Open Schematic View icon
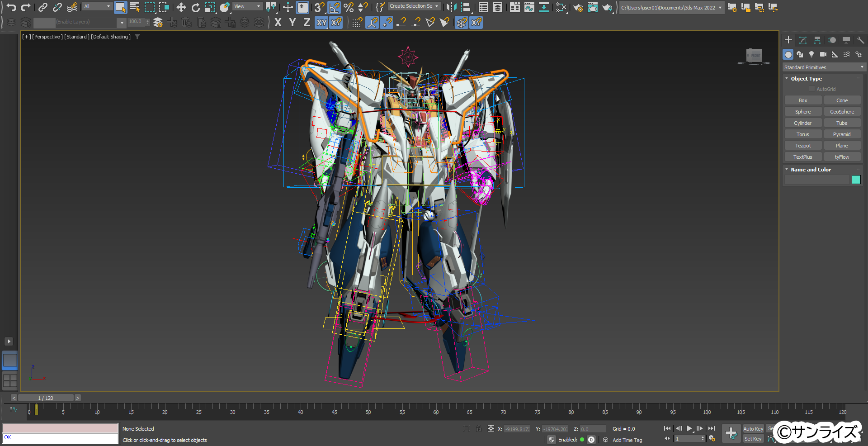This screenshot has height=446, width=868. coord(544,7)
